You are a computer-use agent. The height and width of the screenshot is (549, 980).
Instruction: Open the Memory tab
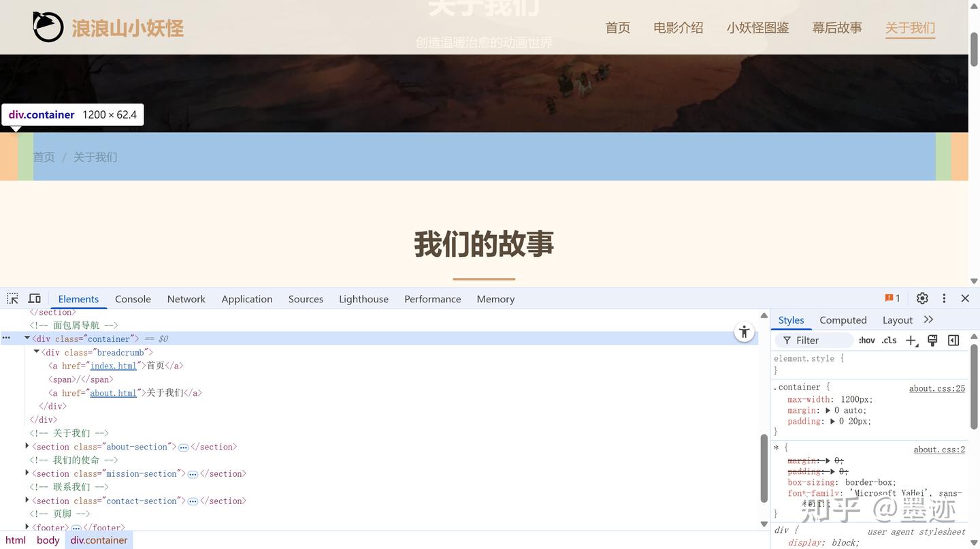point(495,299)
